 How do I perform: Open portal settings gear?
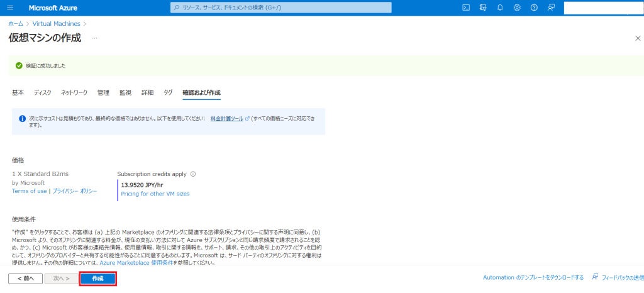click(517, 8)
